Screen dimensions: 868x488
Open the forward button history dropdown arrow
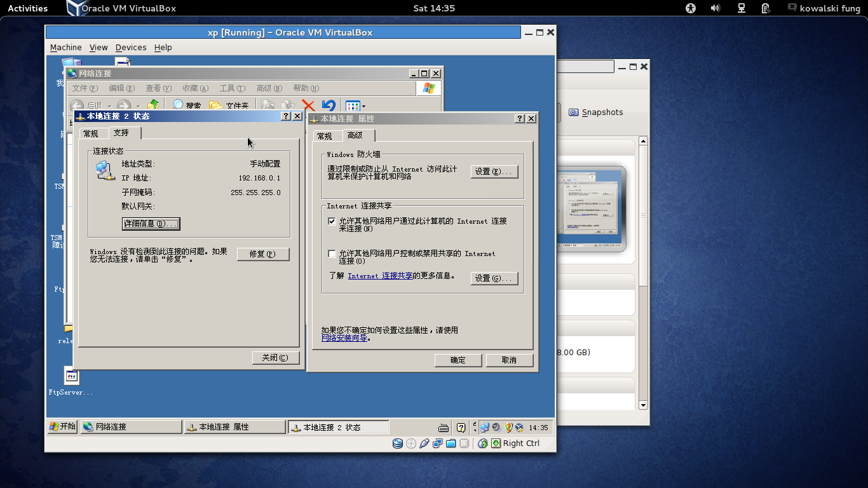137,106
